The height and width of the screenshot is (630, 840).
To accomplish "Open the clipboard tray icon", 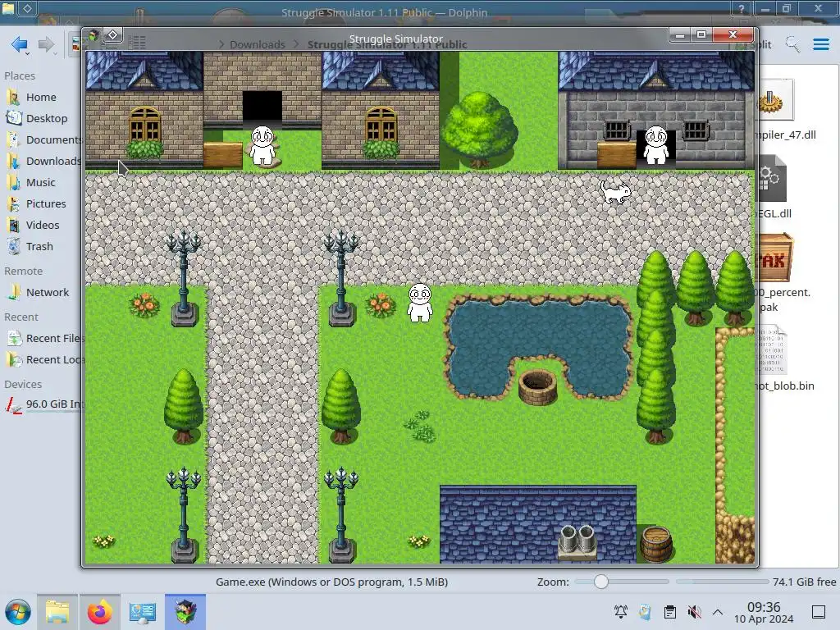I will point(669,612).
